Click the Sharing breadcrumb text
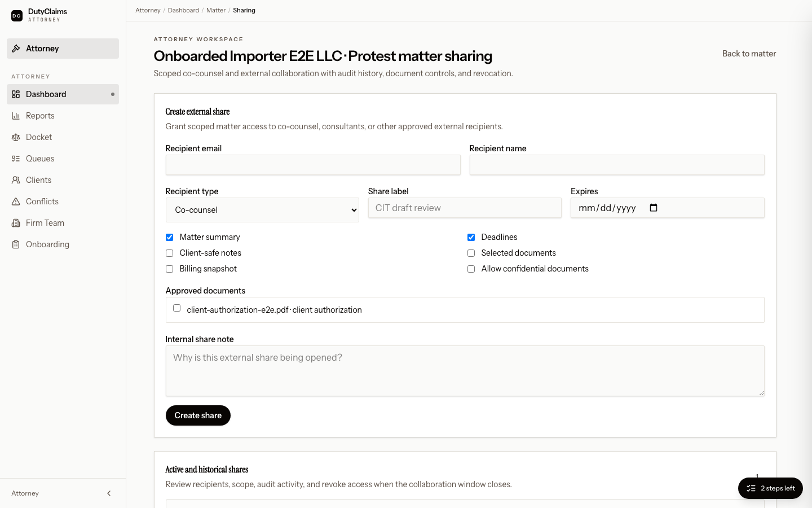812x508 pixels. click(244, 10)
